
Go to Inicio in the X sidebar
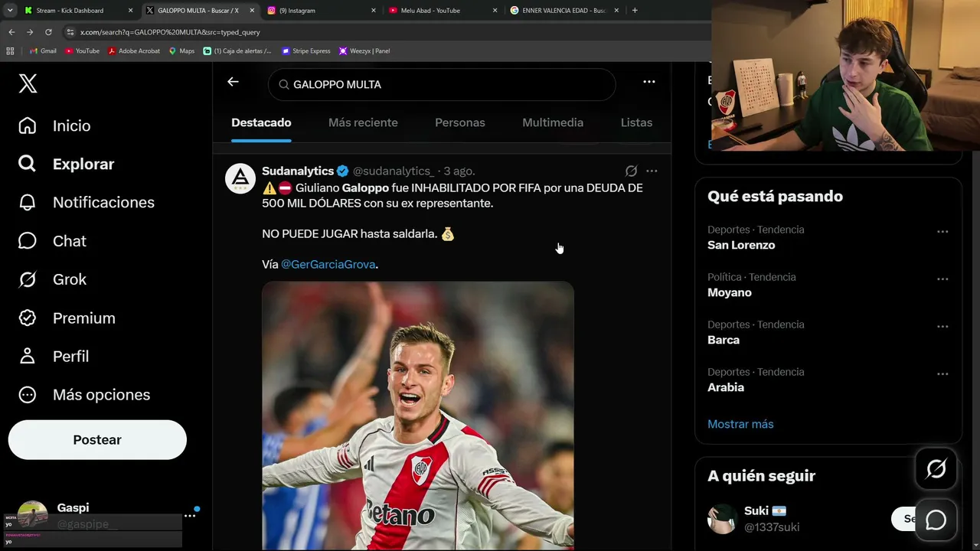click(54, 126)
